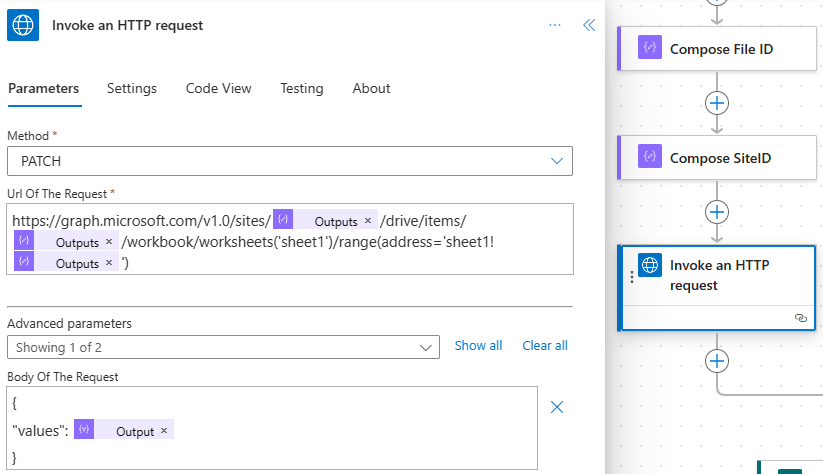This screenshot has width=823, height=474.
Task: Add step below Compose SiteID
Action: (717, 212)
